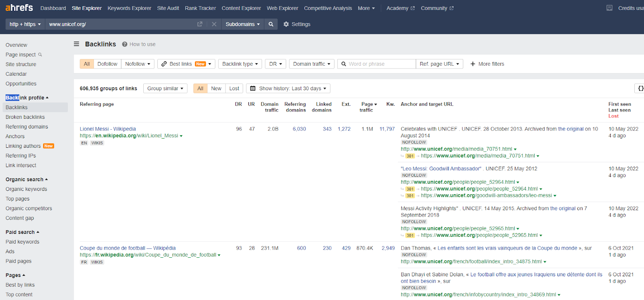Show only Lost backlinks

point(234,88)
